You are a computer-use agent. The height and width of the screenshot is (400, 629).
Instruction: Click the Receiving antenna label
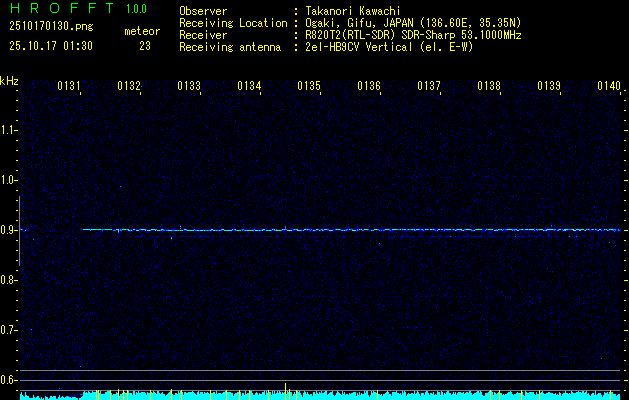[230, 47]
